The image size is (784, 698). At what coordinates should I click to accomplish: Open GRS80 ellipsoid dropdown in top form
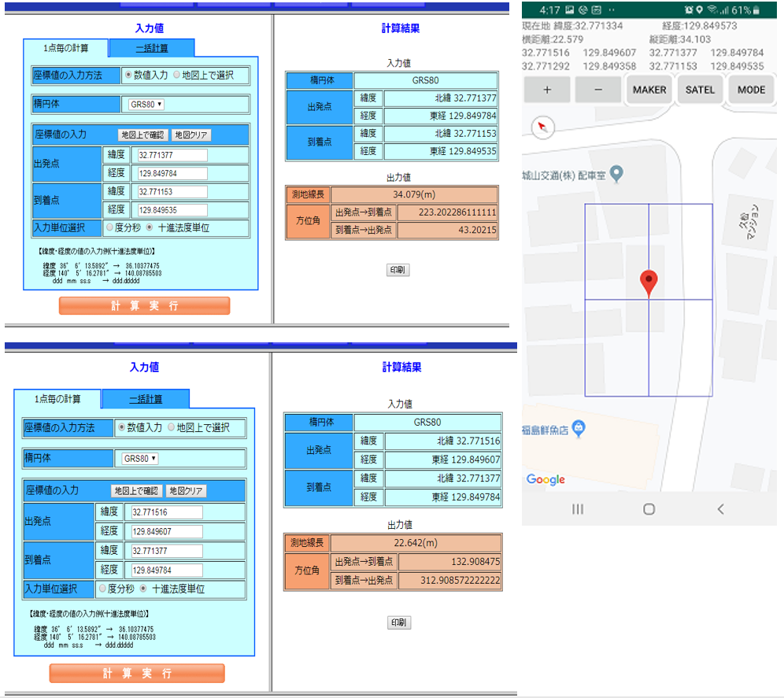(x=146, y=104)
